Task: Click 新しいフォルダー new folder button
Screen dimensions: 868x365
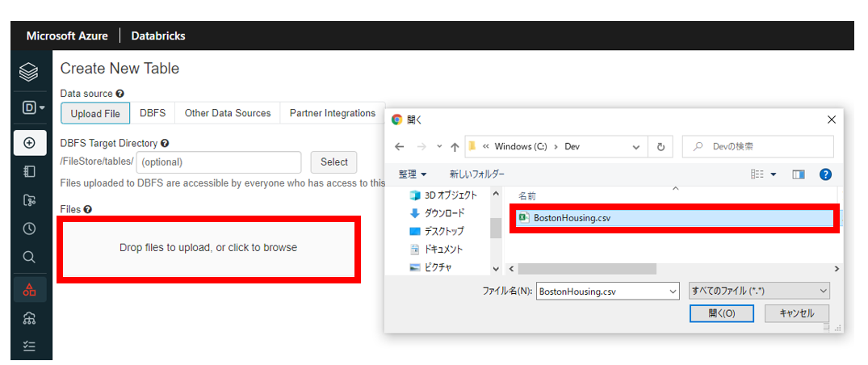Action: [x=476, y=174]
